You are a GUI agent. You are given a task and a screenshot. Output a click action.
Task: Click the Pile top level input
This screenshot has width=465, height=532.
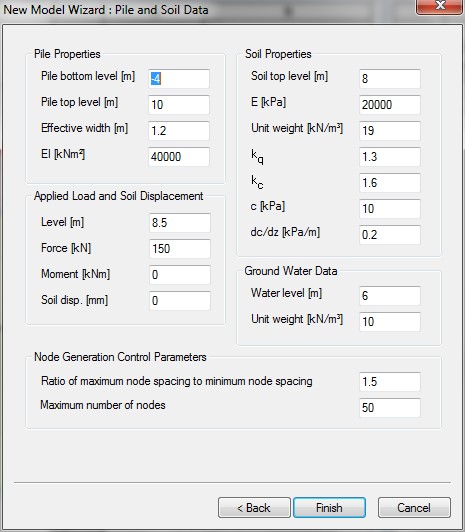click(x=179, y=104)
